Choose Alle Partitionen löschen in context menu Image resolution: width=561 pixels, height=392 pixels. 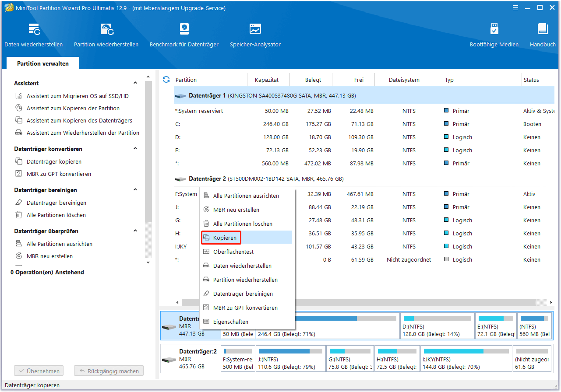pos(247,224)
